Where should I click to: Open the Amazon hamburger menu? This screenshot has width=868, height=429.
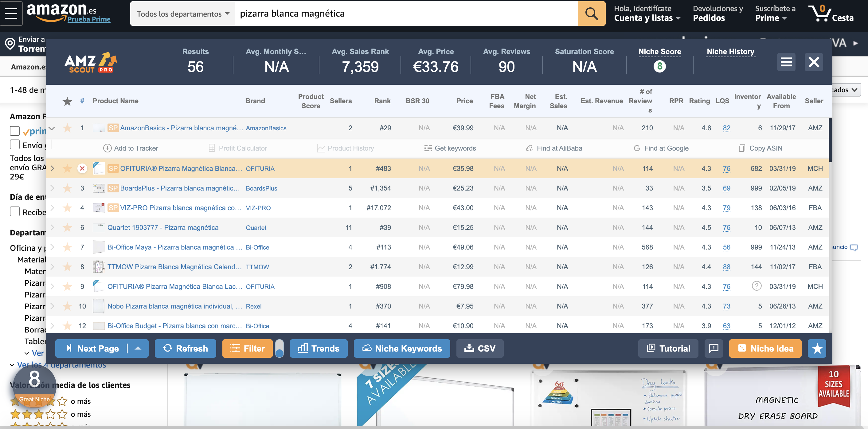pyautogui.click(x=11, y=14)
